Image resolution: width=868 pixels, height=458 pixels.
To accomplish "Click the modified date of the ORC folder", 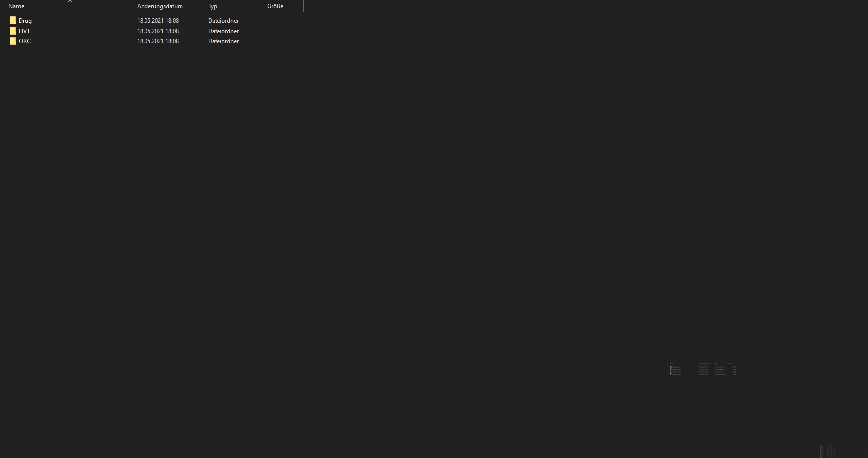I will pyautogui.click(x=158, y=41).
